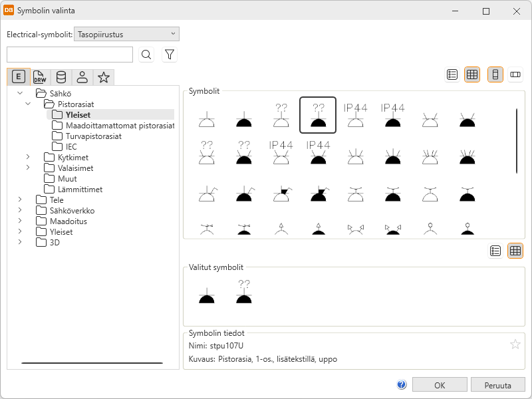Image resolution: width=532 pixels, height=399 pixels.
Task: Switch to the DRW drawing tab
Action: coord(40,77)
